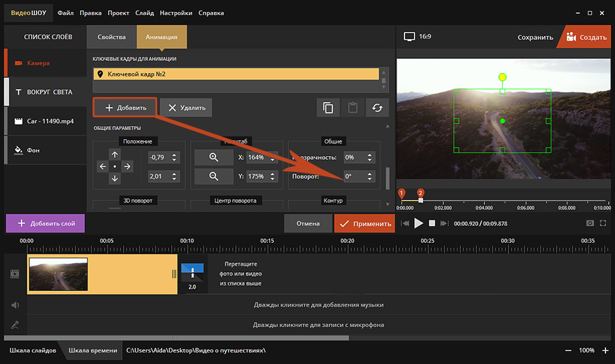Viewport: 615px width, 364px height.
Task: Open the Настройки menu
Action: (176, 13)
